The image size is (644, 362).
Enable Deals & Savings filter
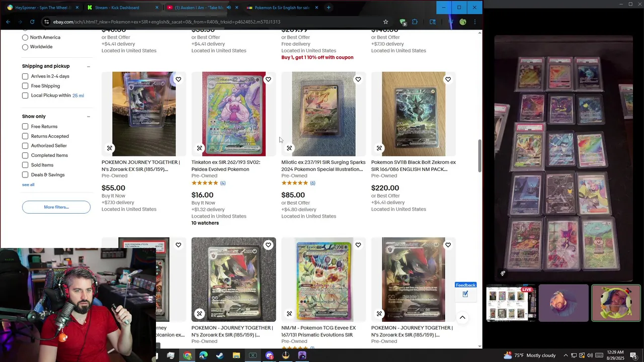25,174
